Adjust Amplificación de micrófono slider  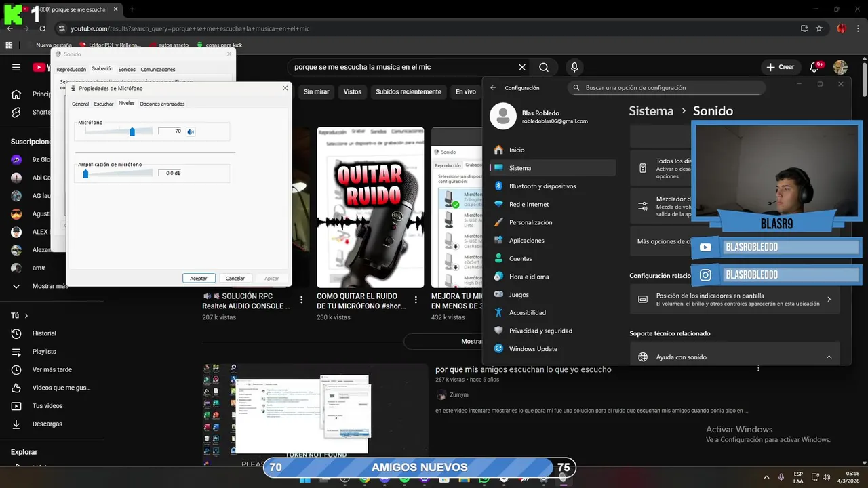[x=85, y=174]
